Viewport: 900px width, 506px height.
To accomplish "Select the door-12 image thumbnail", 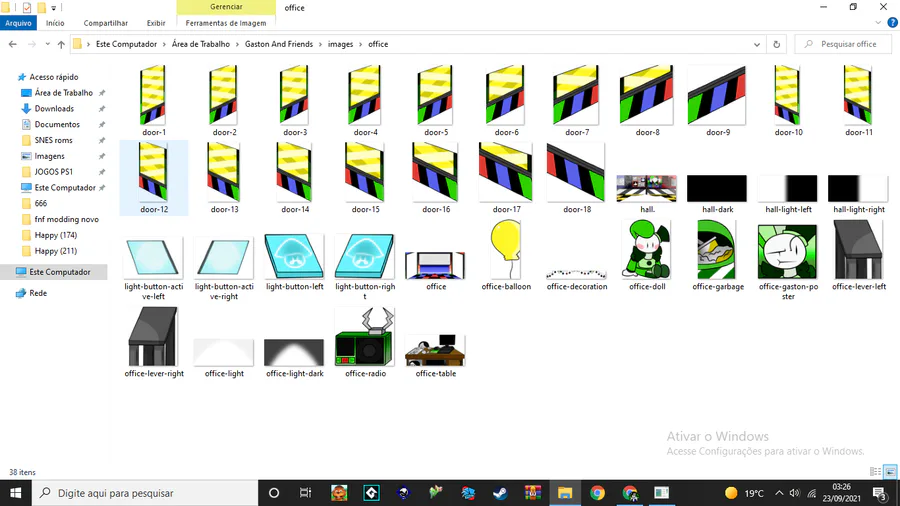I will (153, 172).
